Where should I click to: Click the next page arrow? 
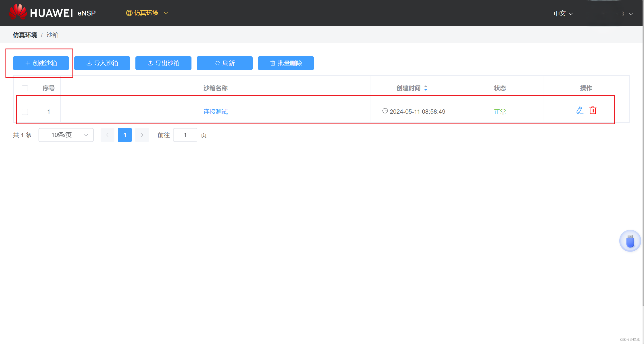[x=142, y=135]
